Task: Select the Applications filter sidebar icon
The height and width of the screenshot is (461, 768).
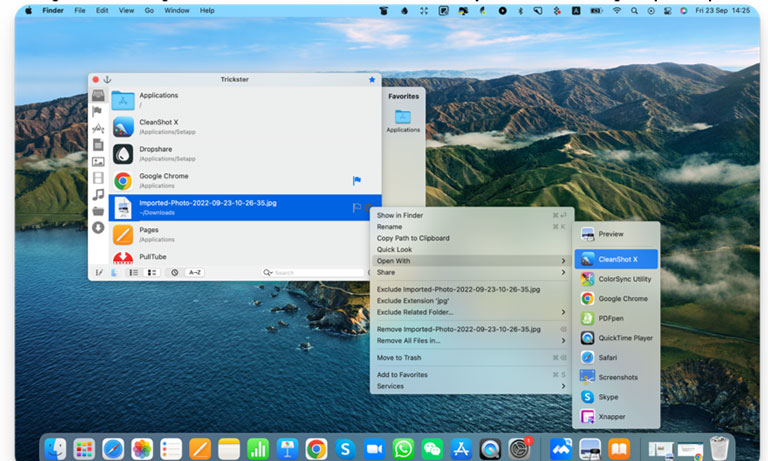Action: tap(98, 128)
